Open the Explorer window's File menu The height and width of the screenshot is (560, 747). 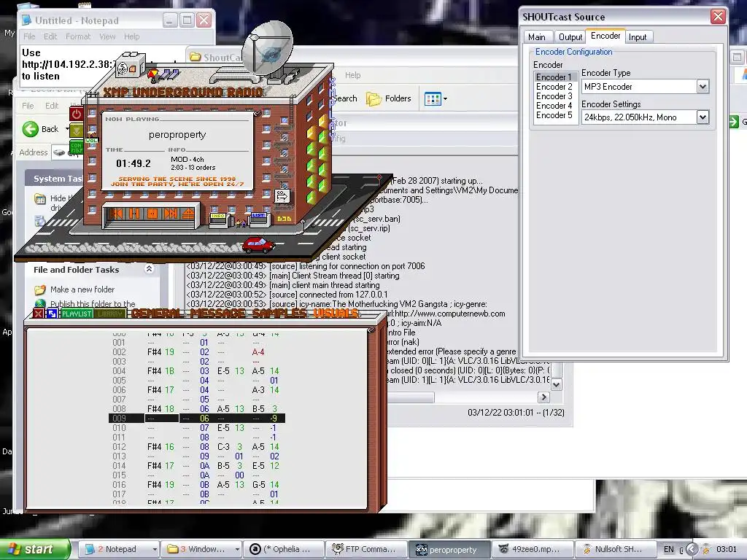28,106
